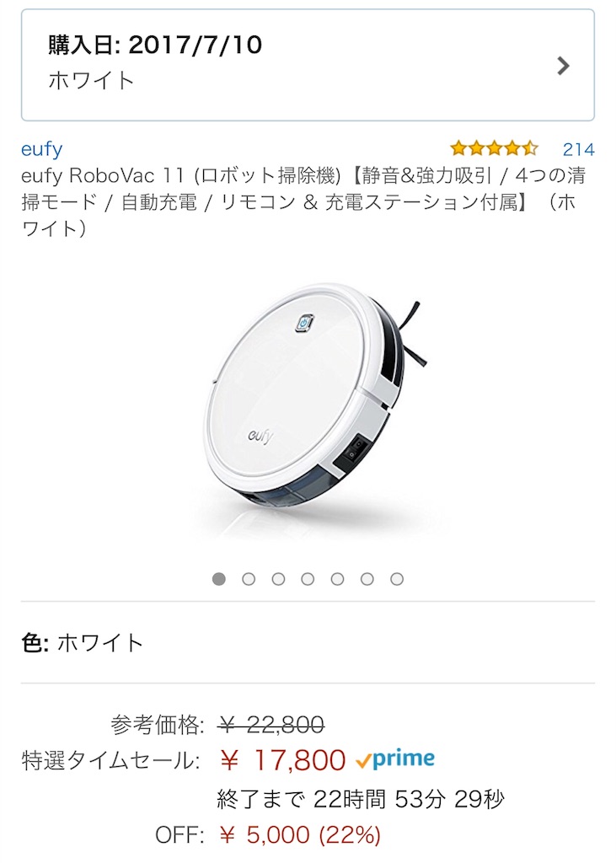Tap the 色: ホワイト color selector row
Screen dimensions: 616x863
pos(308,642)
